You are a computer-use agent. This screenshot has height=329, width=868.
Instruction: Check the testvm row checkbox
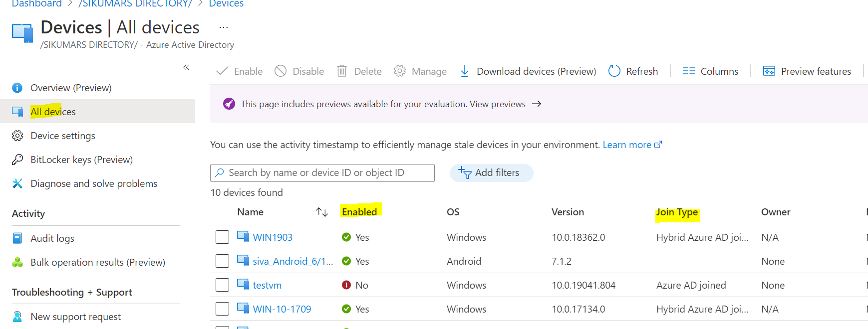[x=222, y=285]
